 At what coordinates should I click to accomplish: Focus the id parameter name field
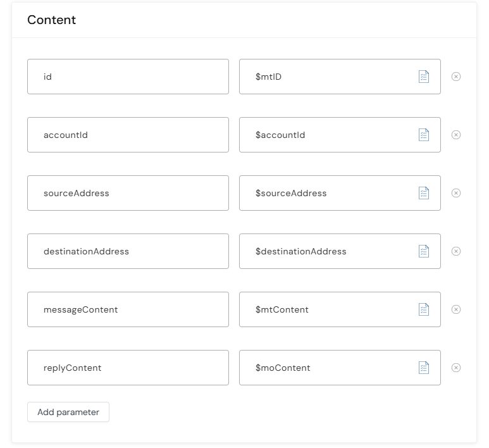[x=128, y=77]
